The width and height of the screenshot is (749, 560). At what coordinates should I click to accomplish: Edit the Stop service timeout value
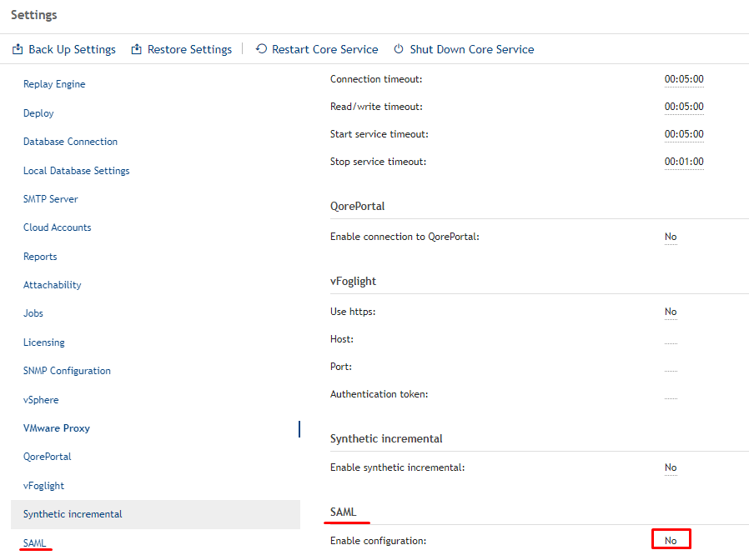[x=684, y=162]
